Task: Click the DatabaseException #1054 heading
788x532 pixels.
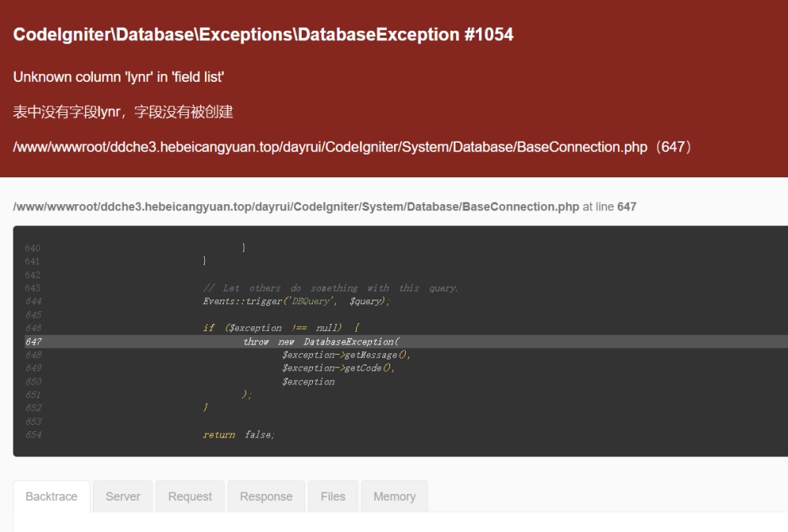Action: coord(263,34)
